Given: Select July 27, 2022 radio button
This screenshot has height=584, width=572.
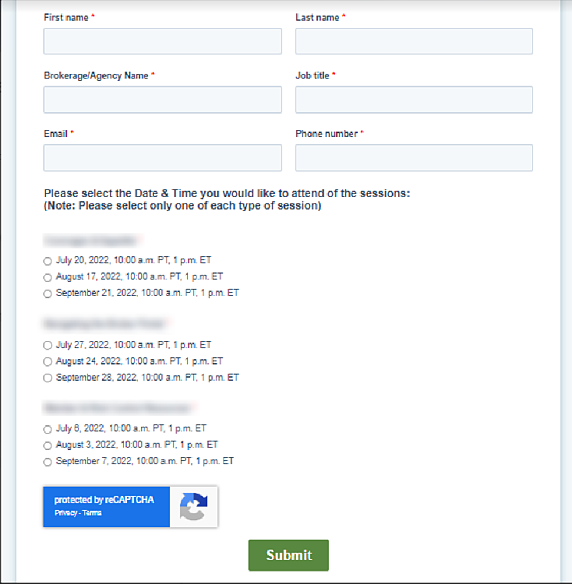Looking at the screenshot, I should tap(47, 345).
